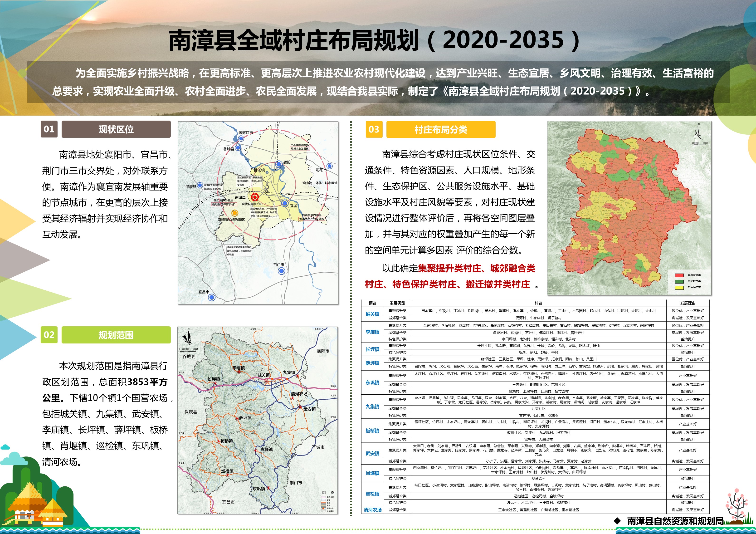Click the blue 荆门市 marker on location map

(281, 271)
